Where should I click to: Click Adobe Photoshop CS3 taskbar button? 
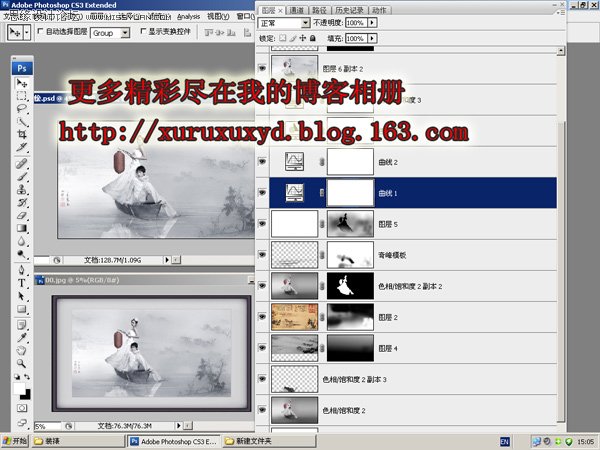pyautogui.click(x=174, y=441)
